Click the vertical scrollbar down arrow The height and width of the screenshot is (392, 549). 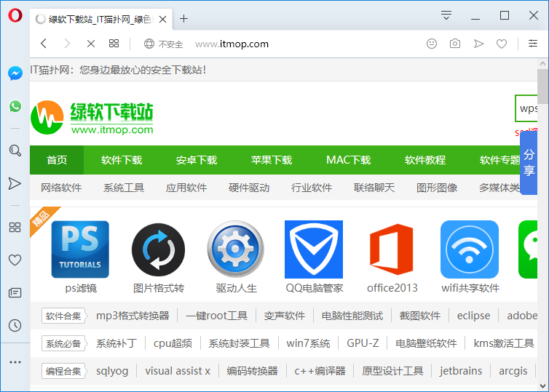click(x=542, y=386)
